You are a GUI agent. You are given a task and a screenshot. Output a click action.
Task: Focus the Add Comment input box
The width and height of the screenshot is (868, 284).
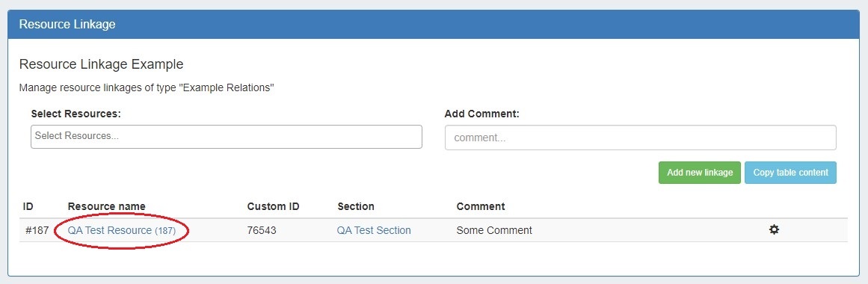point(641,138)
